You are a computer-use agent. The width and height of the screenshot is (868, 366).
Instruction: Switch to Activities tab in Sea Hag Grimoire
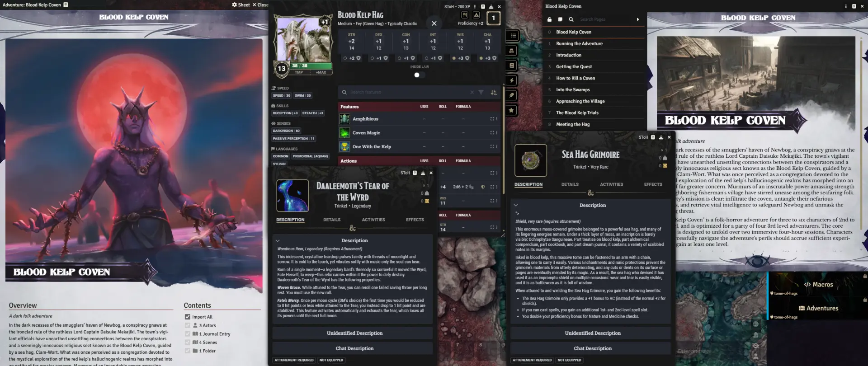click(x=611, y=184)
